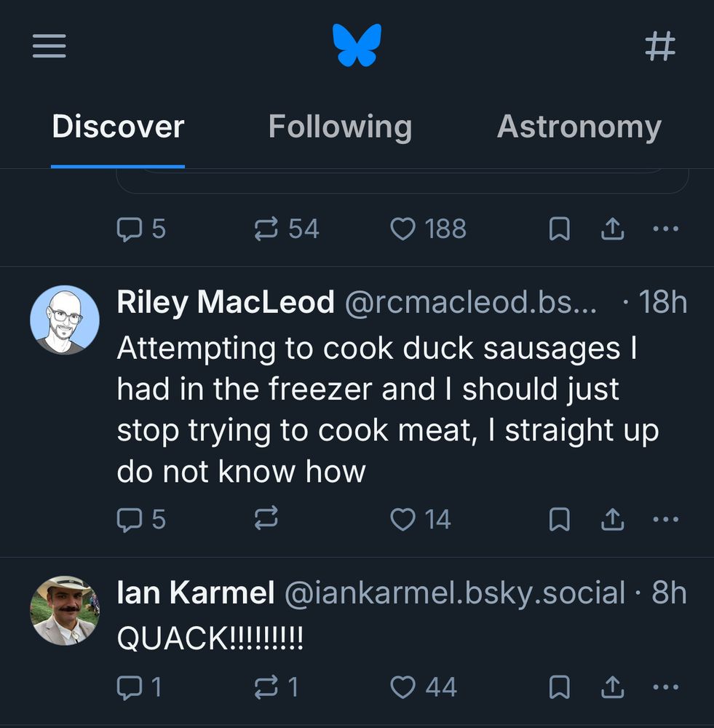Image resolution: width=714 pixels, height=728 pixels.
Task: Share Riley MacLeod's post
Action: coord(612,519)
